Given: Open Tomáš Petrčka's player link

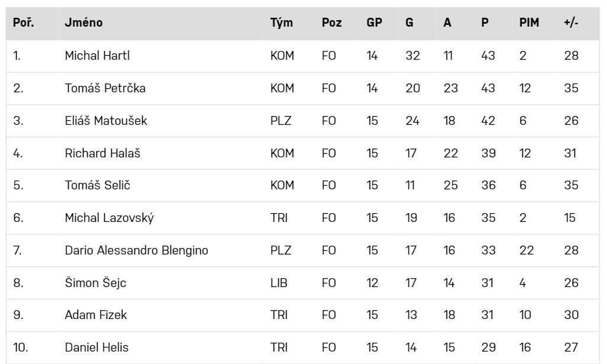Looking at the screenshot, I should pos(105,88).
